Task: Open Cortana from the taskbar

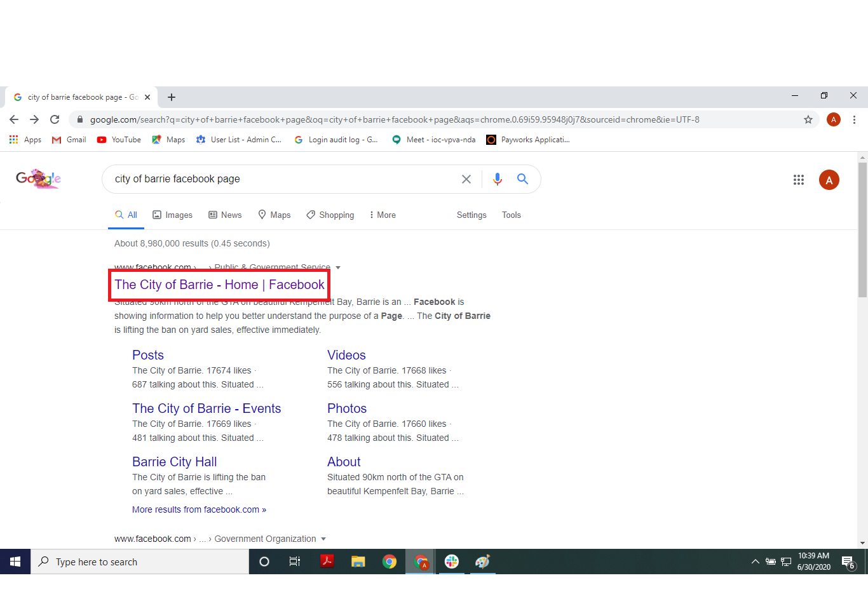Action: point(264,562)
